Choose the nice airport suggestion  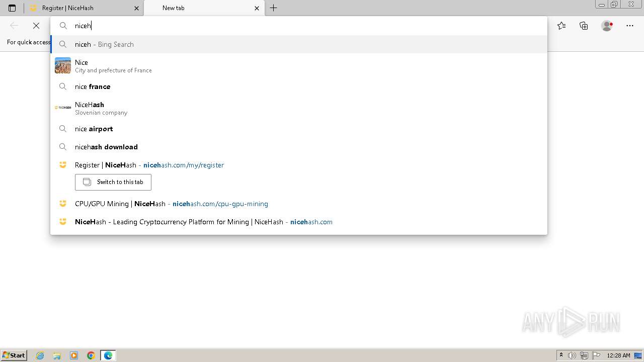[x=299, y=129]
